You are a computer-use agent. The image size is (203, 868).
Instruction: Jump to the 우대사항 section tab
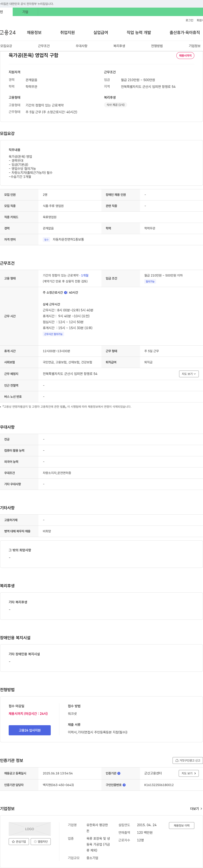pos(82,46)
